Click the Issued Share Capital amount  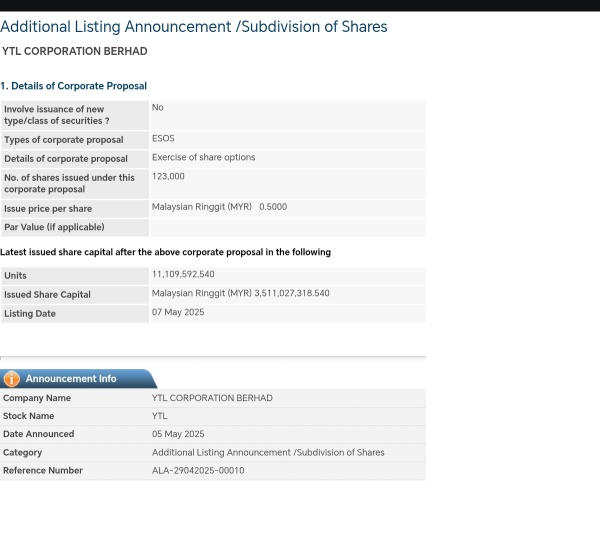(x=241, y=293)
